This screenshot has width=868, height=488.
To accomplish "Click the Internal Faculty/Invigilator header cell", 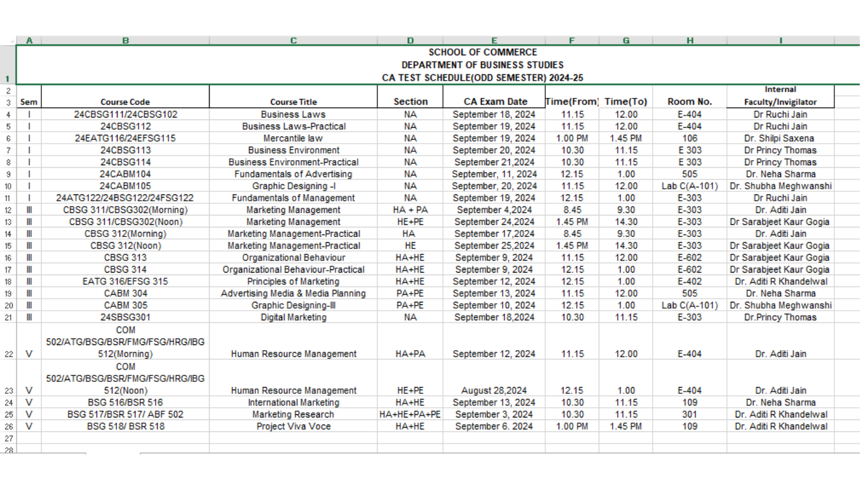I will point(780,96).
